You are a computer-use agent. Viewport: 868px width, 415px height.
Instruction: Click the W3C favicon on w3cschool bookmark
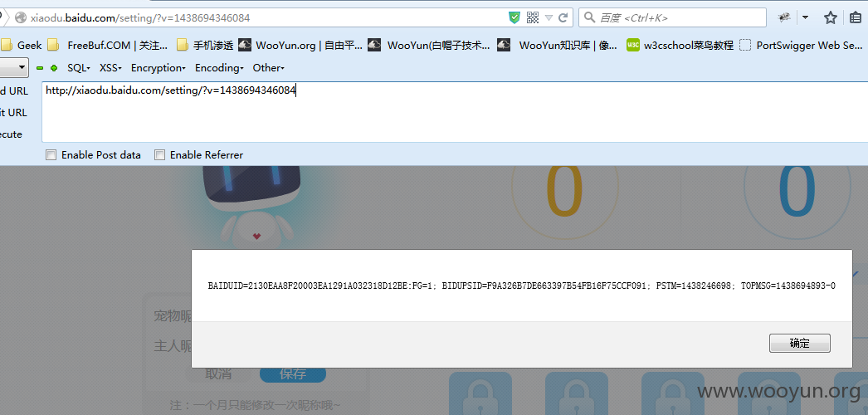click(632, 46)
